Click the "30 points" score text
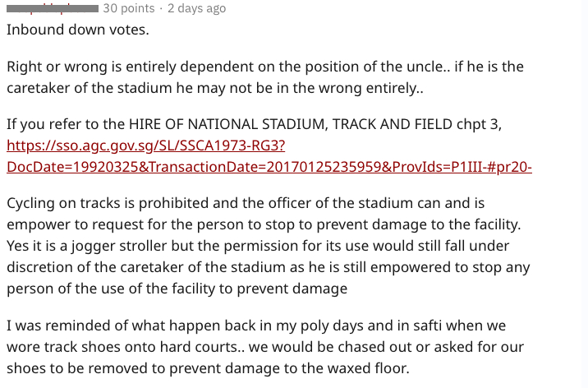The width and height of the screenshot is (588, 388). (x=129, y=8)
